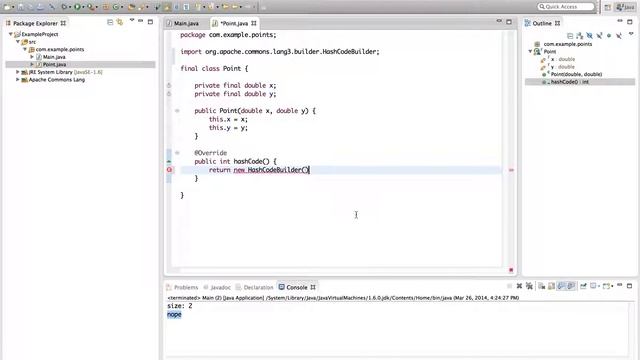This screenshot has width=640, height=360.
Task: Click Remove Launch X icon in Console
Action: pos(519,286)
